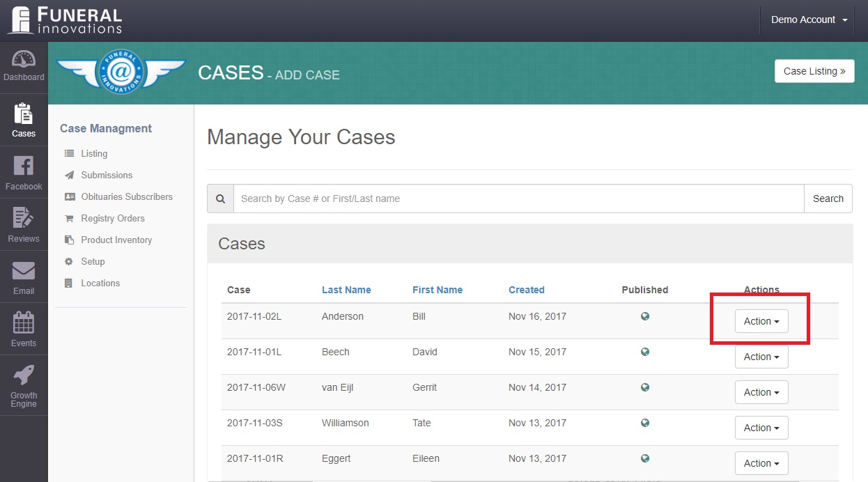Open the Email envelope icon
This screenshot has height=482, width=868.
tap(24, 272)
